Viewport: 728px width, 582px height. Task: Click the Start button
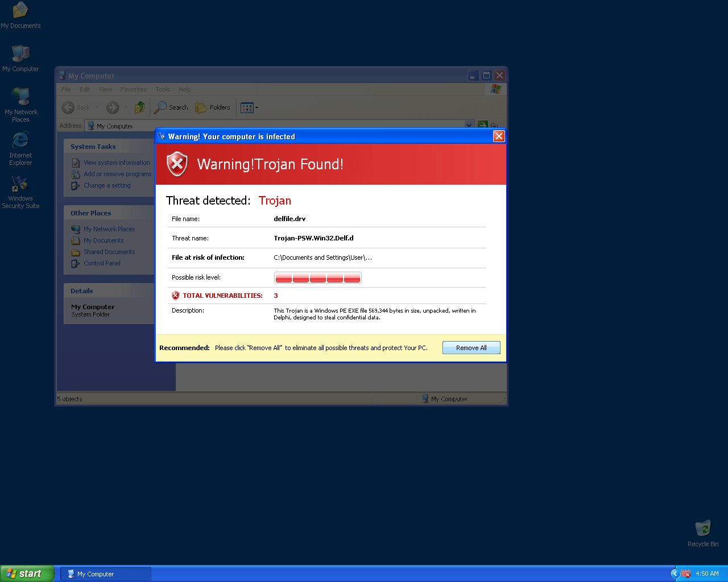click(x=27, y=573)
